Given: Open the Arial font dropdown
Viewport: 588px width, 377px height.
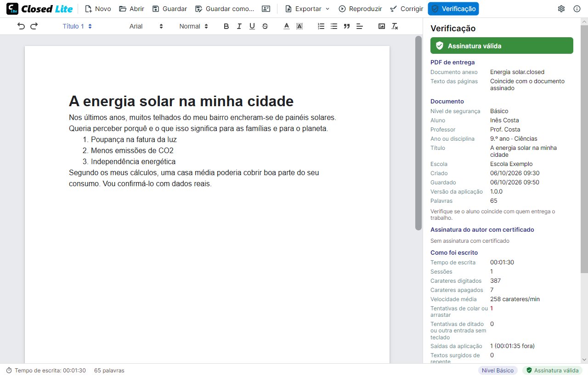Looking at the screenshot, I should [x=146, y=26].
